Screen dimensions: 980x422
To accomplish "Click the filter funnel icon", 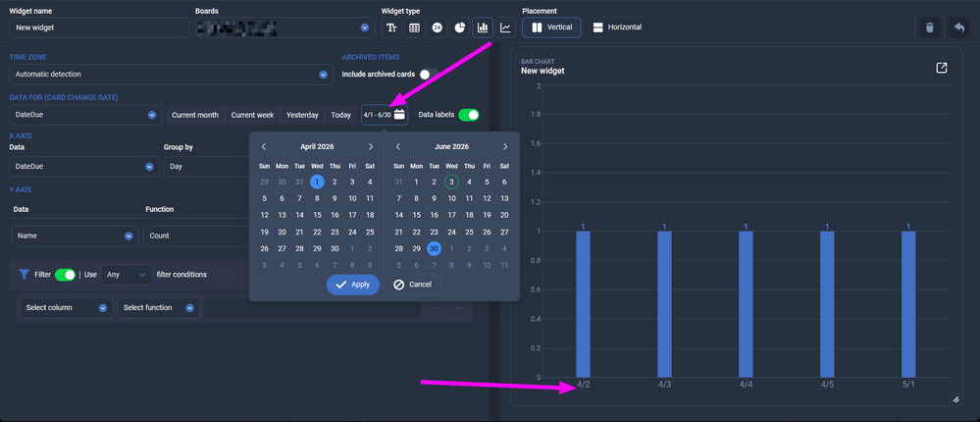I will pos(25,275).
